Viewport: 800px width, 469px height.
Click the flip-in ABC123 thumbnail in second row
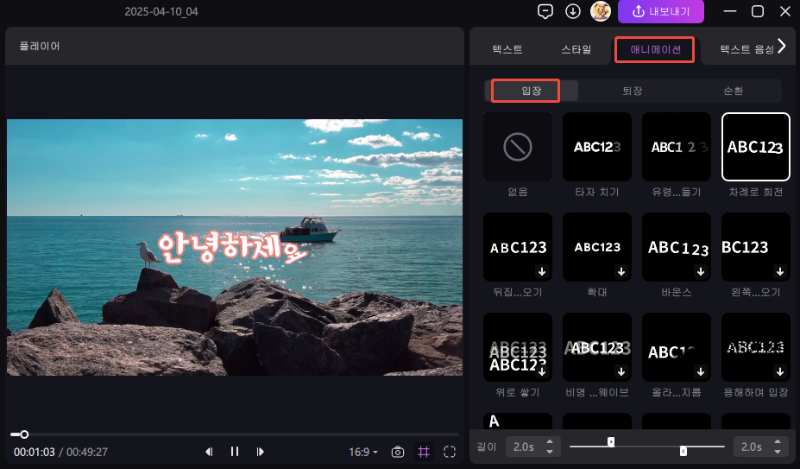coord(517,247)
